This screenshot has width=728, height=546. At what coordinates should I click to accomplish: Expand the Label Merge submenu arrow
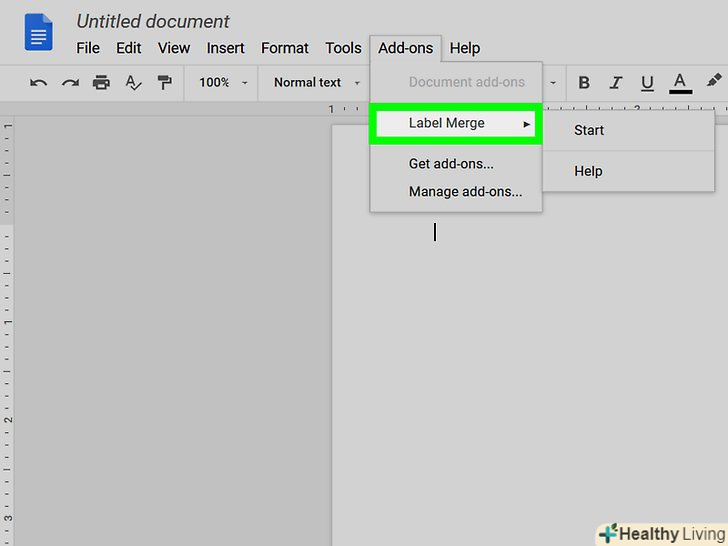click(526, 124)
